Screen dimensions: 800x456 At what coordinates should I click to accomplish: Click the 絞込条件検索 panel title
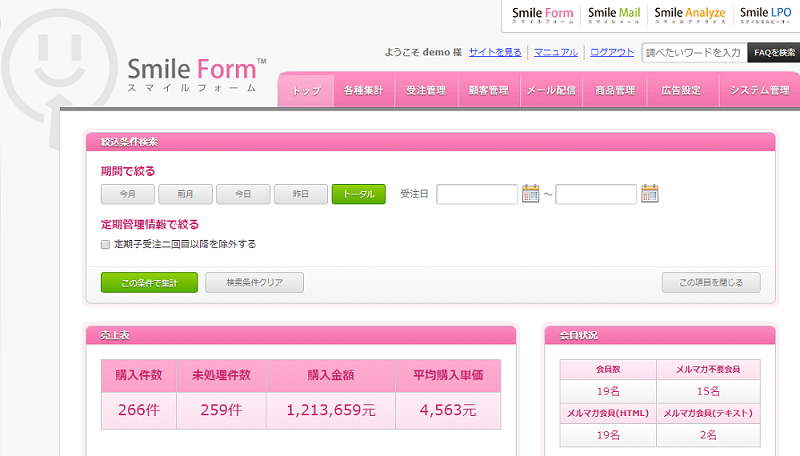(x=129, y=142)
